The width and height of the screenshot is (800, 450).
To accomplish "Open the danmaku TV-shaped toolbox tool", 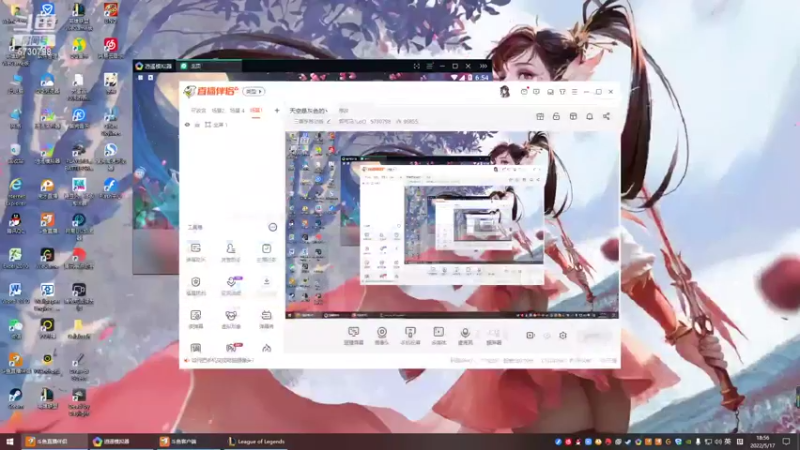I will (x=266, y=319).
